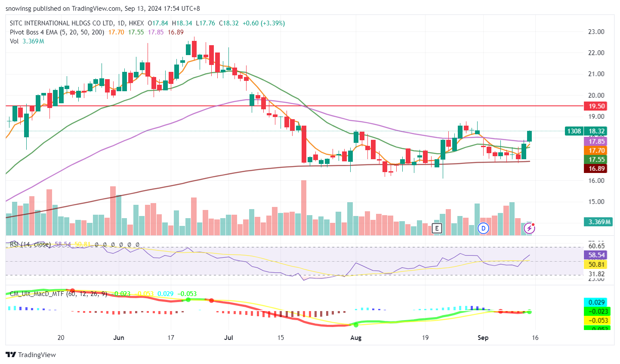620x364 pixels.
Task: Click the purple lightning latest-news icon
Action: click(x=529, y=228)
